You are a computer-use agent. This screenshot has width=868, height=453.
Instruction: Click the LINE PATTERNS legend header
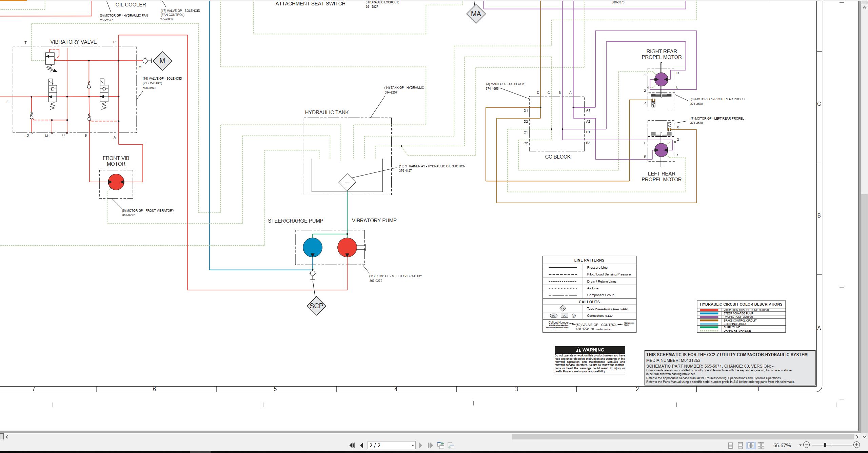click(589, 260)
